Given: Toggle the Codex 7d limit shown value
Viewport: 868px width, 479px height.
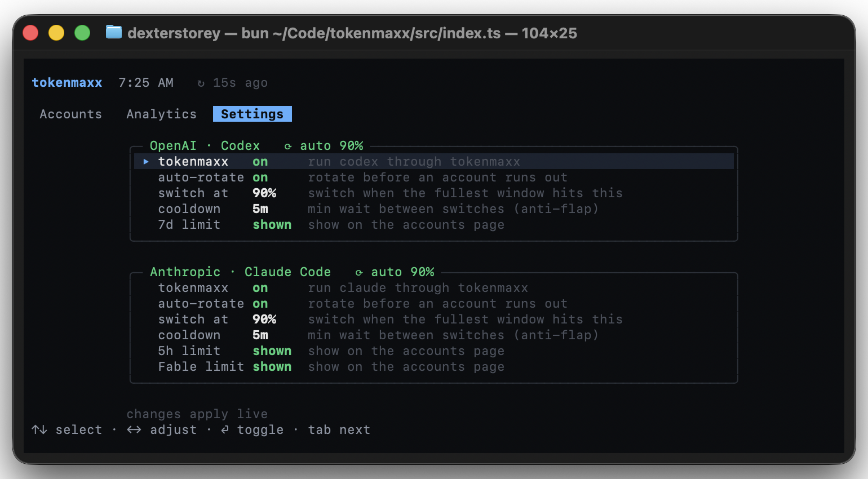Looking at the screenshot, I should (x=272, y=225).
